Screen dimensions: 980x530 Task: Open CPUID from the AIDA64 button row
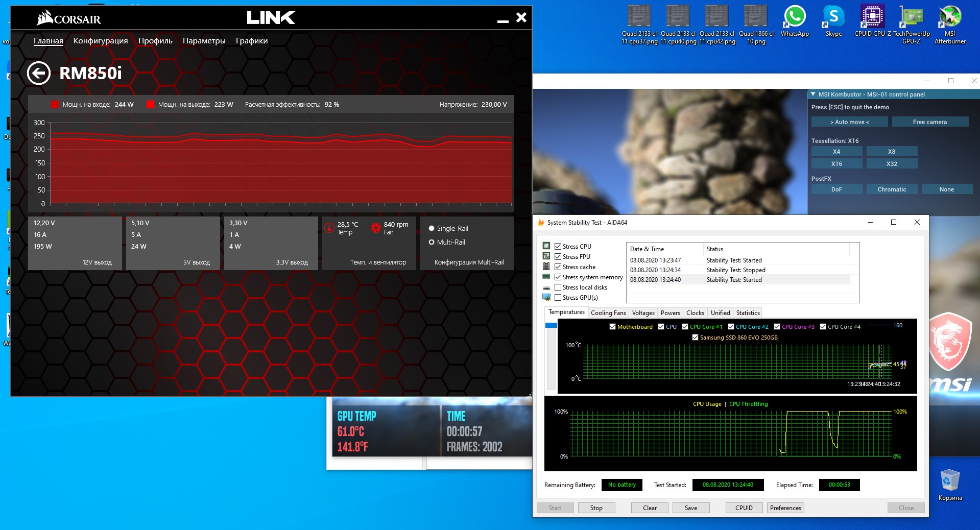click(744, 508)
